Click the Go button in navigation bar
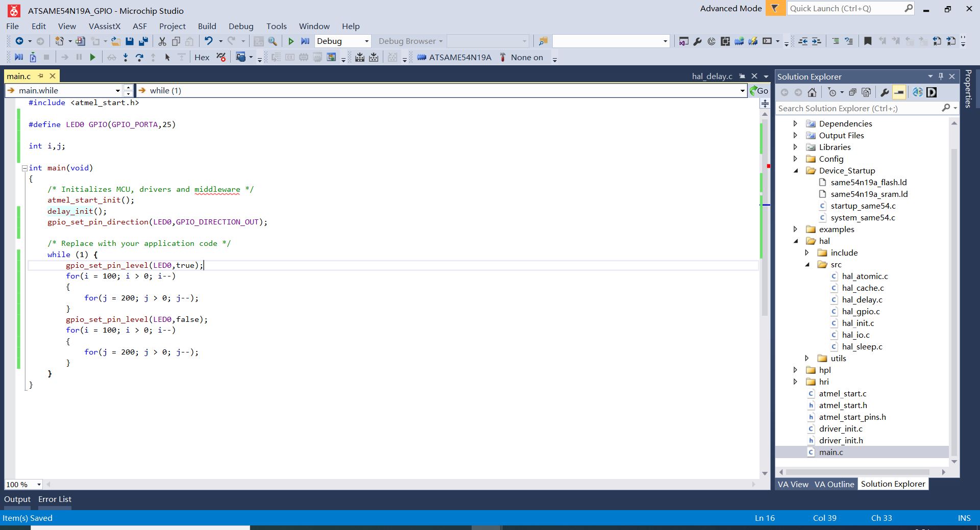This screenshot has height=530, width=980. click(x=759, y=91)
